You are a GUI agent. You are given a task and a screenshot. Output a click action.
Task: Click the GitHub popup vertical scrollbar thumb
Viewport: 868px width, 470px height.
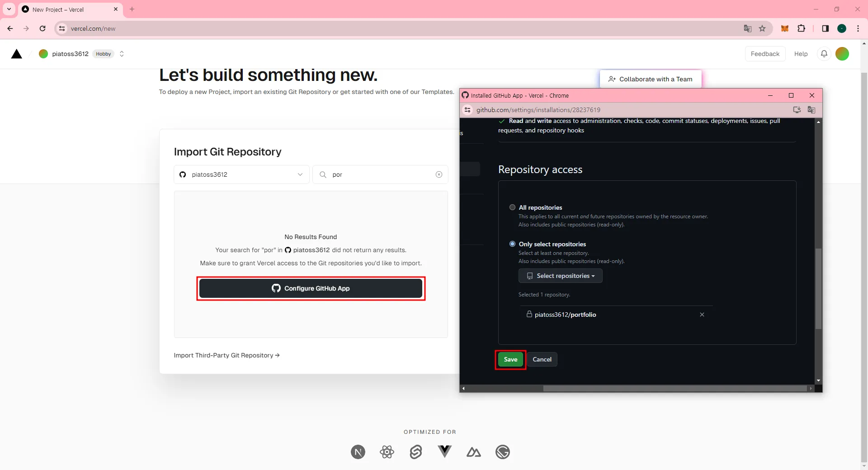[x=818, y=288]
